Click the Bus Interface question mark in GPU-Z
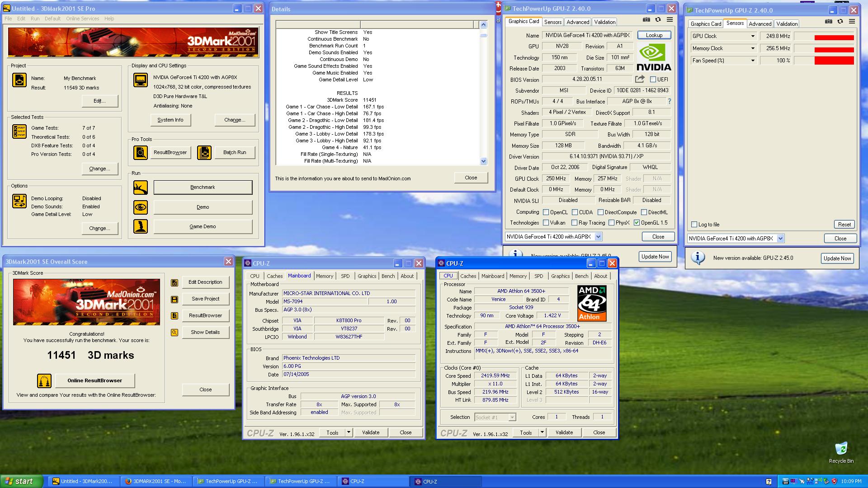Screen dimensions: 868x488 click(670, 101)
